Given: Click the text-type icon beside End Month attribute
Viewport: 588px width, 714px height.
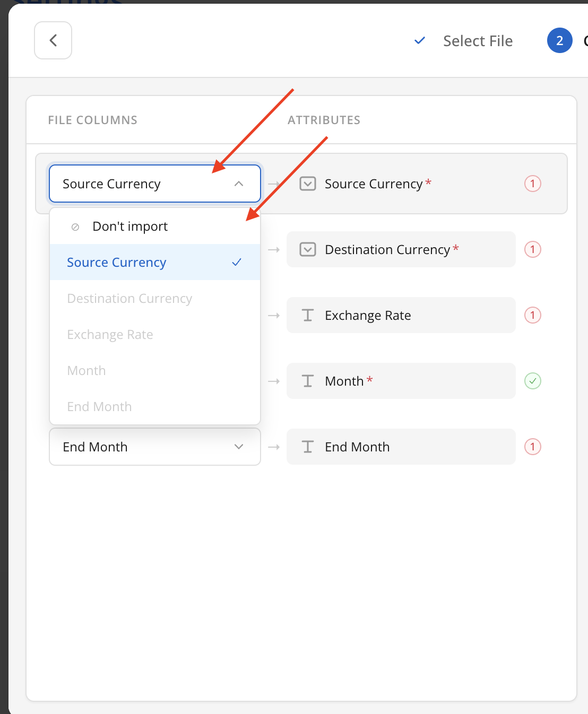Looking at the screenshot, I should coord(308,447).
